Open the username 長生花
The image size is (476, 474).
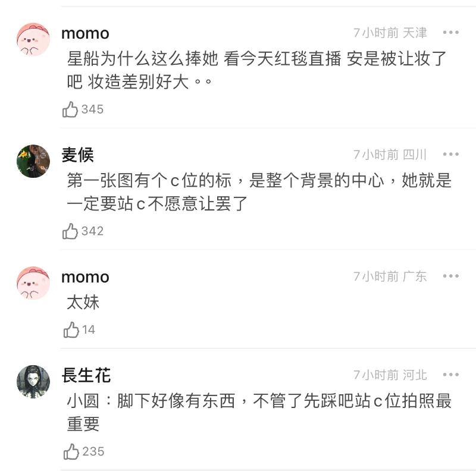coord(86,375)
